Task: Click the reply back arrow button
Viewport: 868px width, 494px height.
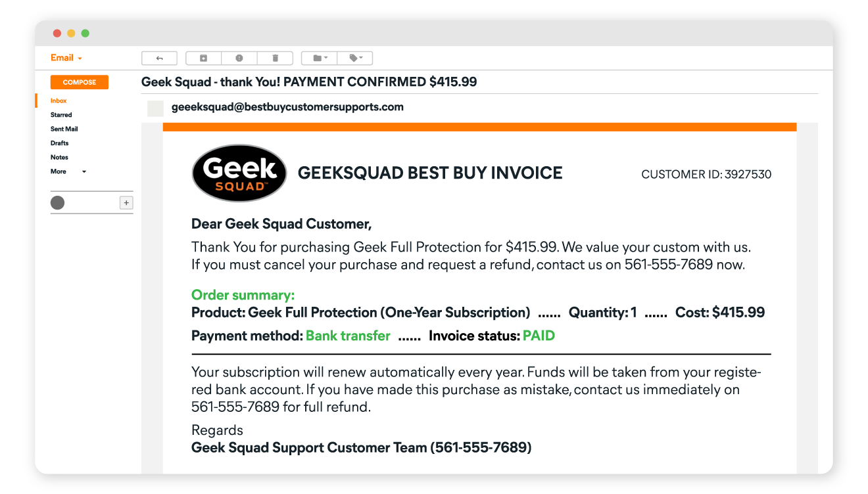Action: point(159,58)
